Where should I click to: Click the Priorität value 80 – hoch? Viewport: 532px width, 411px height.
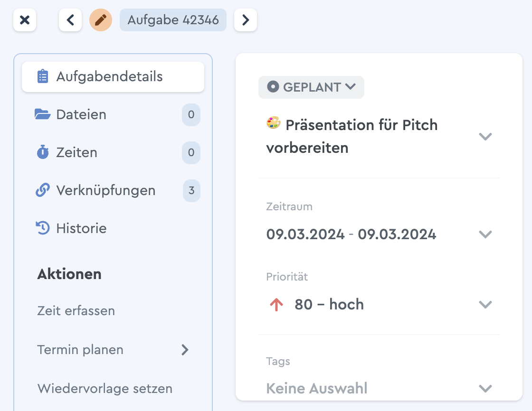(x=329, y=305)
